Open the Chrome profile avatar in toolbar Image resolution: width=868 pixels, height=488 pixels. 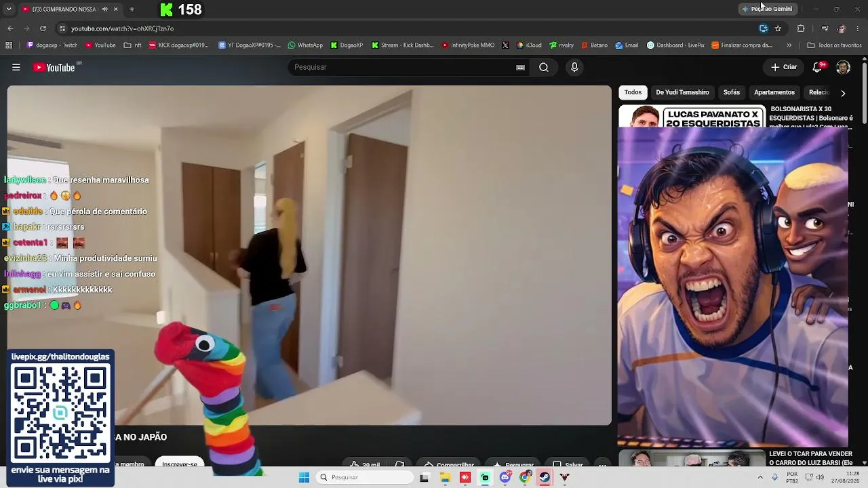[842, 28]
